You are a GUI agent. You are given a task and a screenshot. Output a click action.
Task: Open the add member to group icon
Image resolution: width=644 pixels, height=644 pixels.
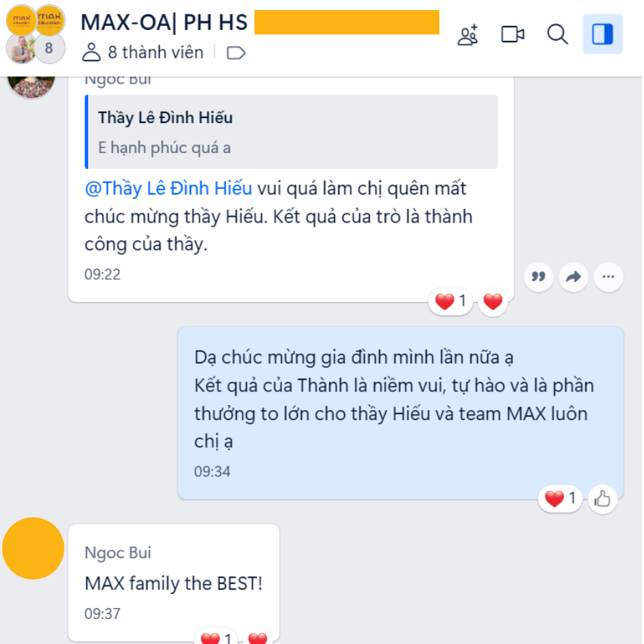(468, 34)
